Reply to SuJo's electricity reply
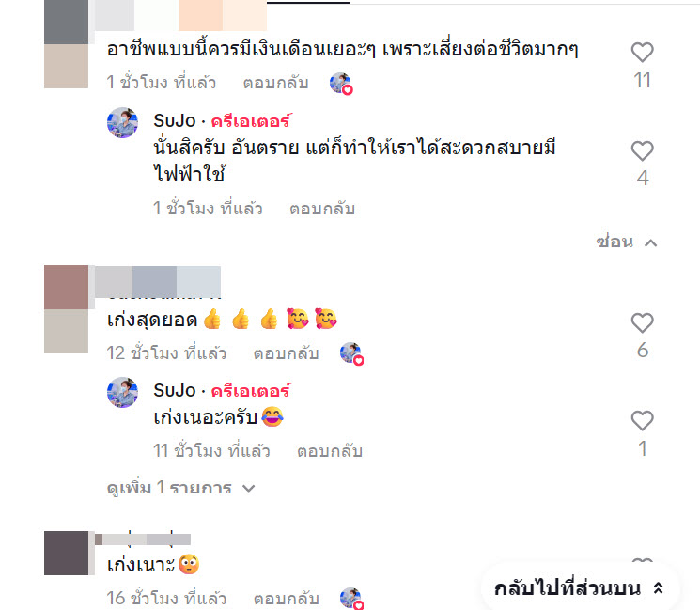 pyautogui.click(x=322, y=209)
